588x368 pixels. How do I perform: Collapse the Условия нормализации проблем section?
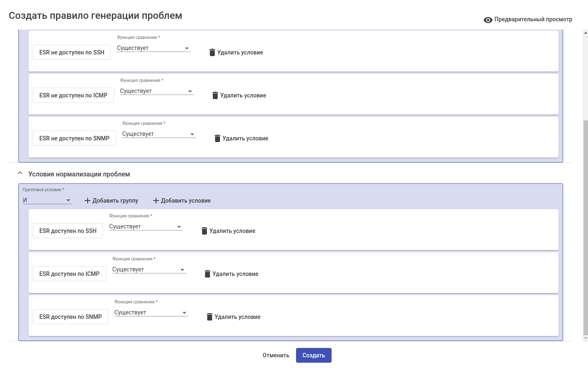[20, 174]
